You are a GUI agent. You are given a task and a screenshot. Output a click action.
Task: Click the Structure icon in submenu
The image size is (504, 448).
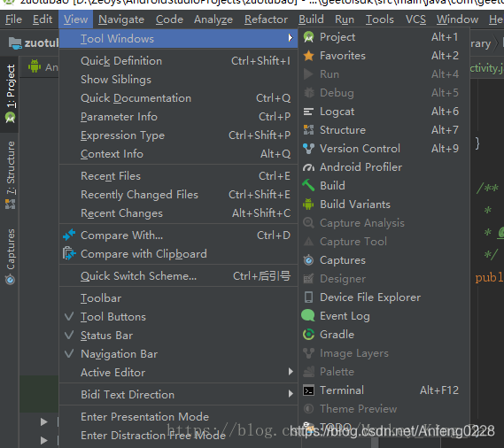(x=308, y=130)
